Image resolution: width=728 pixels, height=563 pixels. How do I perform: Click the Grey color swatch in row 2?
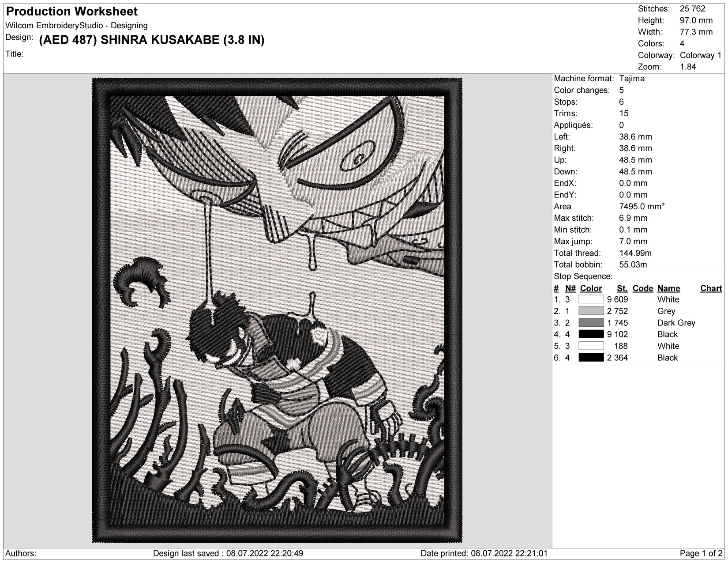pos(591,311)
